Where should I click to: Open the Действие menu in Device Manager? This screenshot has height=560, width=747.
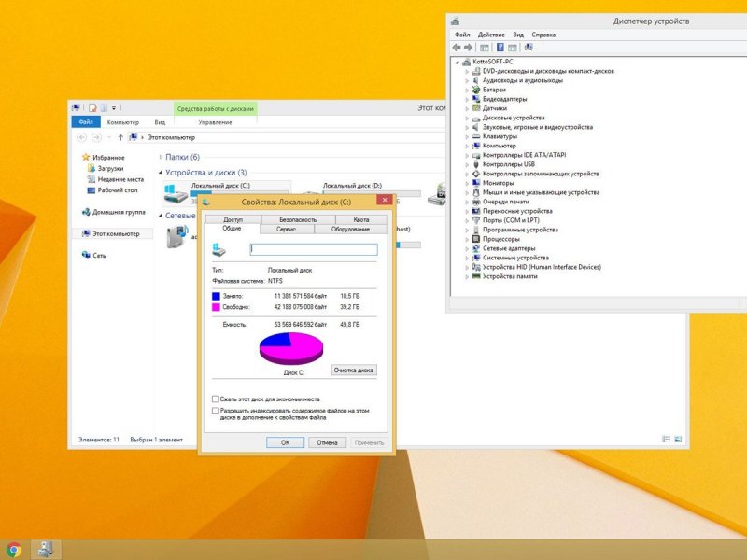[491, 35]
